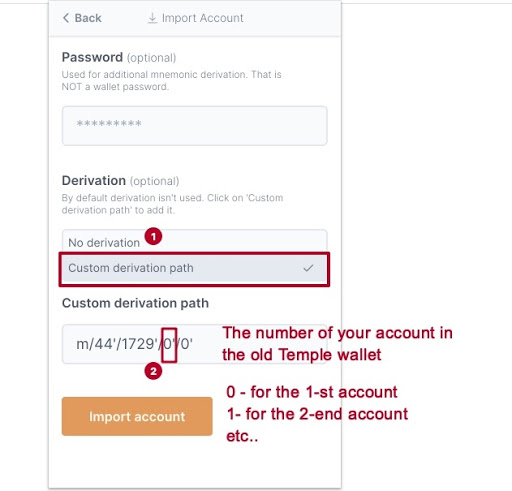Click the highlighted account number digit in path

coord(169,345)
